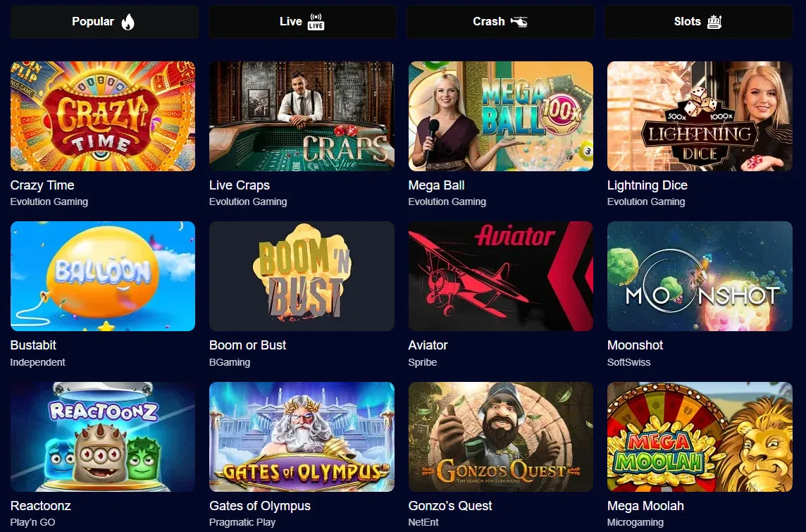
Task: Open the Live games tab
Action: pyautogui.click(x=302, y=22)
